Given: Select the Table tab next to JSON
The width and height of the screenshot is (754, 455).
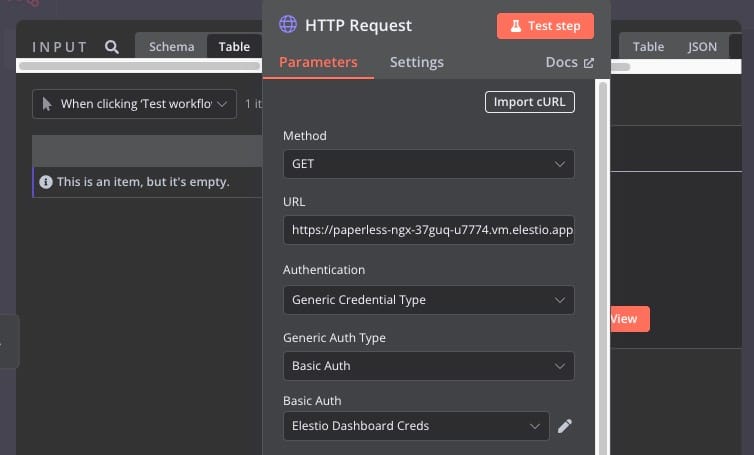Looking at the screenshot, I should (x=648, y=46).
